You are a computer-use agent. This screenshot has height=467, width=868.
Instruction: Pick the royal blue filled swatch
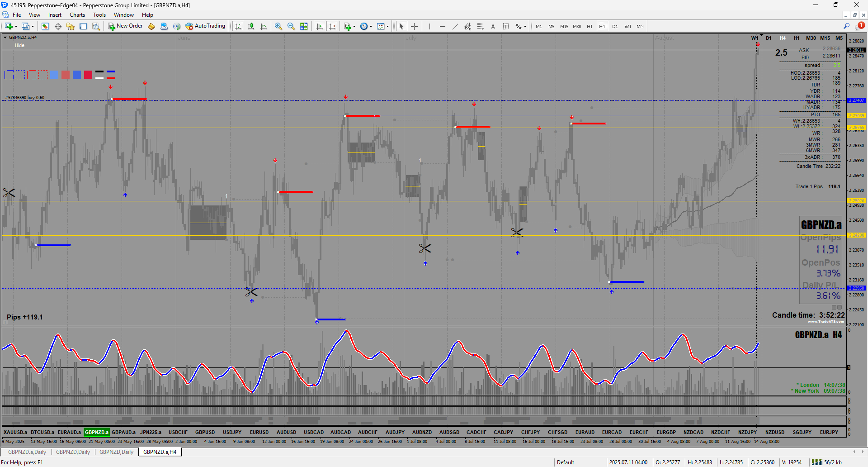click(x=77, y=75)
